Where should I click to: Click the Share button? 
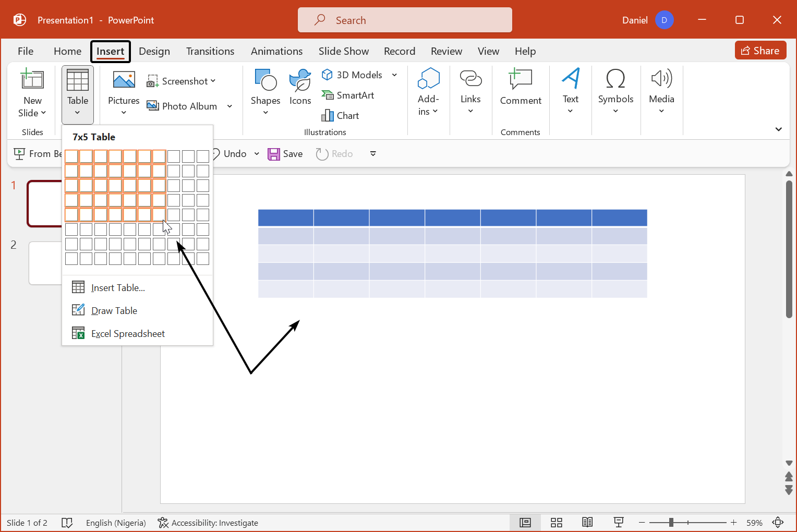tap(760, 51)
